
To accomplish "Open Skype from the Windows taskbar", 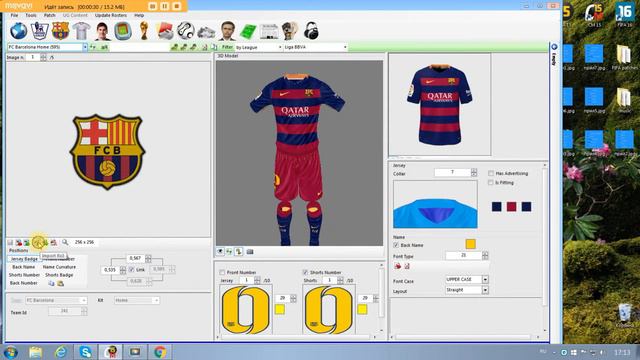I will 86,352.
